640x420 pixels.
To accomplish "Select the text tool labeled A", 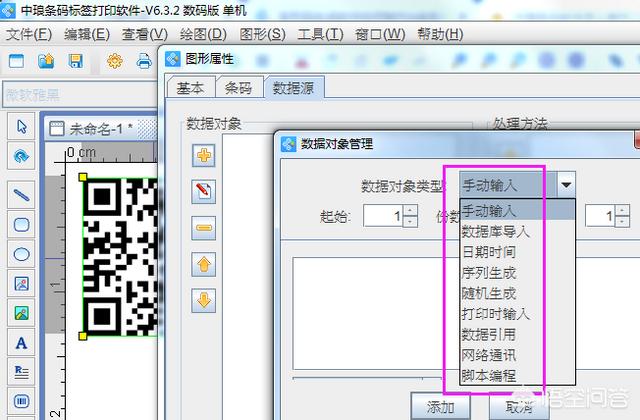I will click(21, 343).
